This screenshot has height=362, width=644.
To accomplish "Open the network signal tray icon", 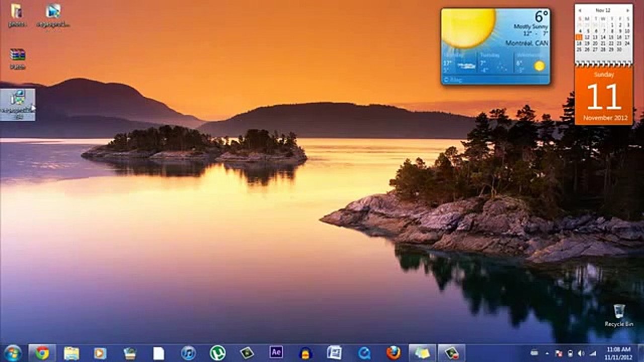I will tap(593, 353).
